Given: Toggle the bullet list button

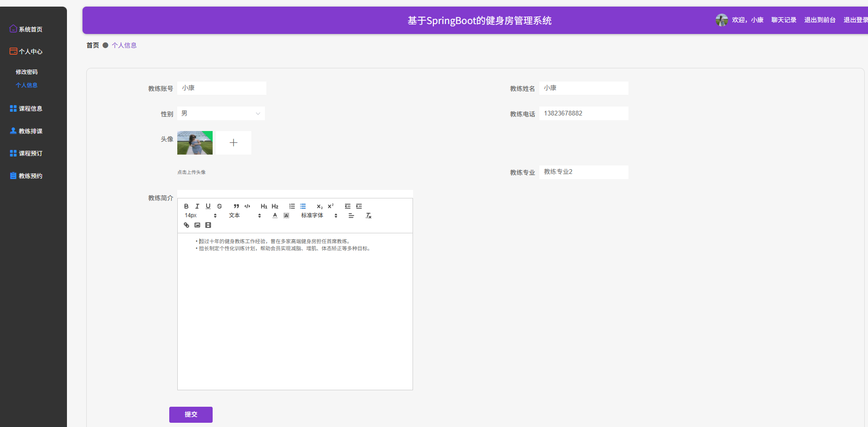Looking at the screenshot, I should (303, 206).
